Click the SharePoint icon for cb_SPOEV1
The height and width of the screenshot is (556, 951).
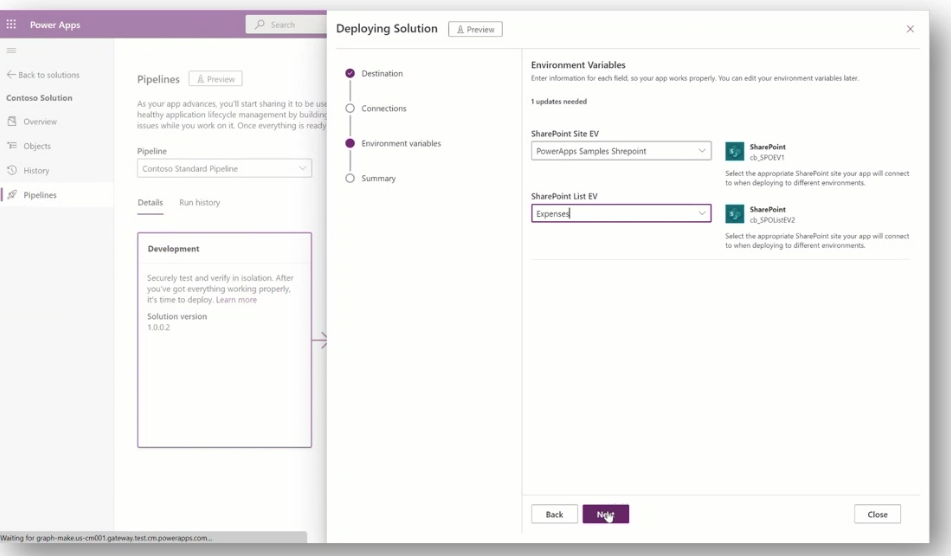(x=734, y=151)
